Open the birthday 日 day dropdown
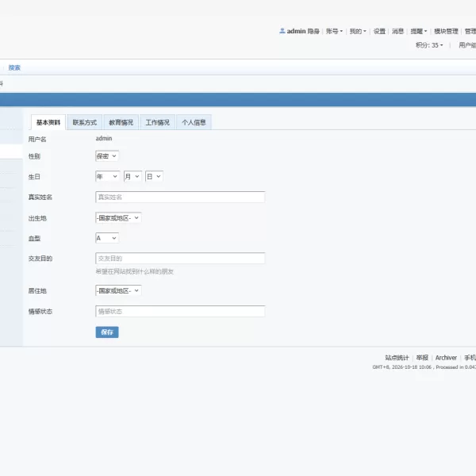476x476 pixels. point(154,176)
